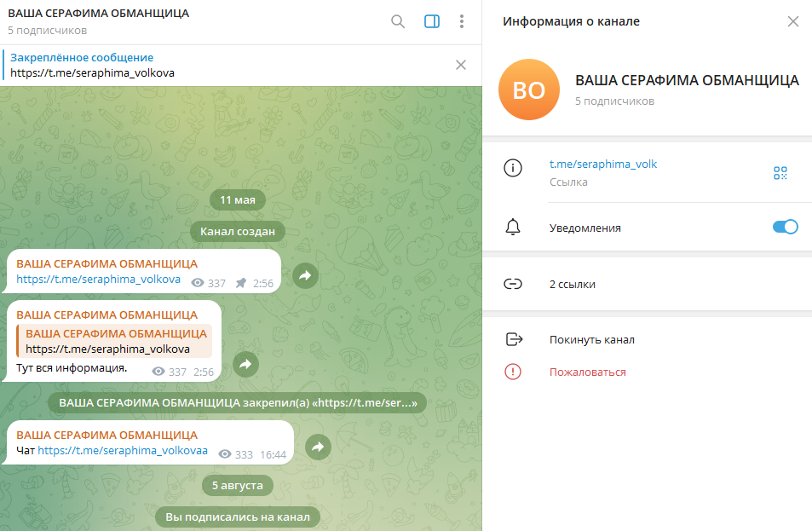Forward the 'Чат' message posted at 16:44

click(x=318, y=447)
